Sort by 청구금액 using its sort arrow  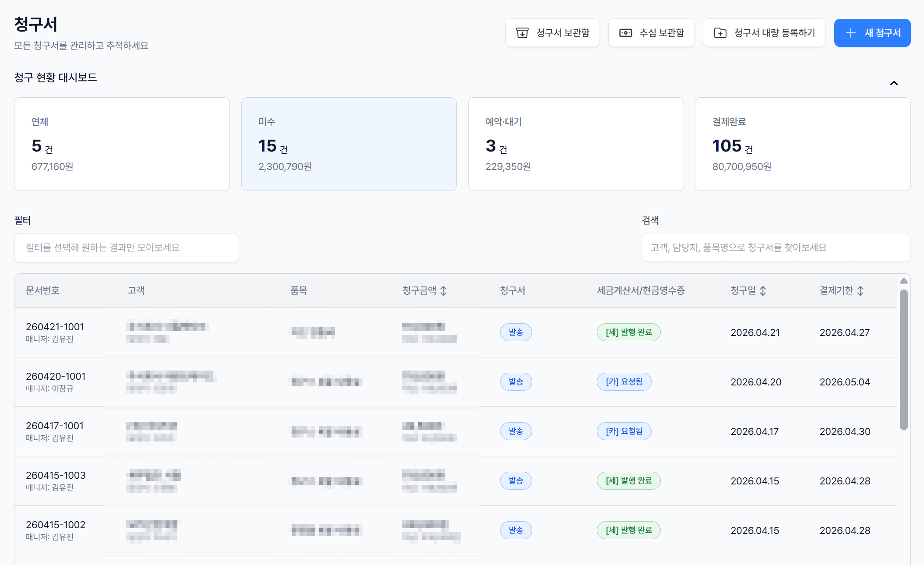click(443, 291)
